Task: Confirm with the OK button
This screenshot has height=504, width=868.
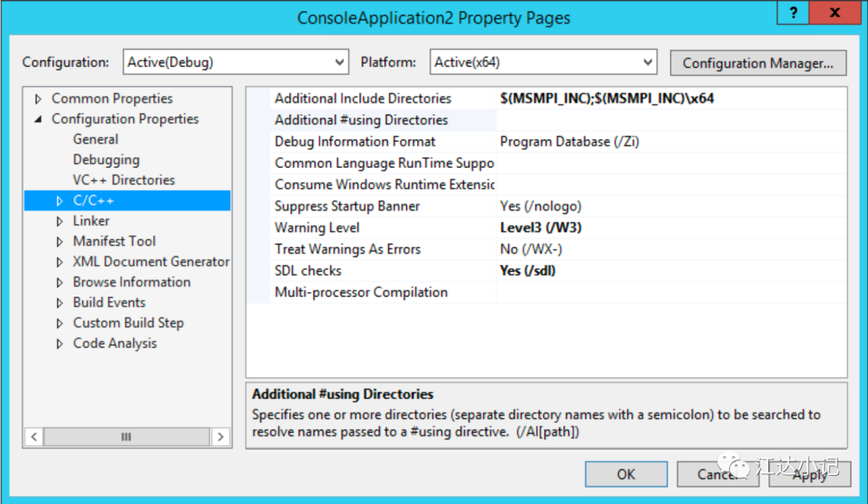Action: (x=626, y=474)
